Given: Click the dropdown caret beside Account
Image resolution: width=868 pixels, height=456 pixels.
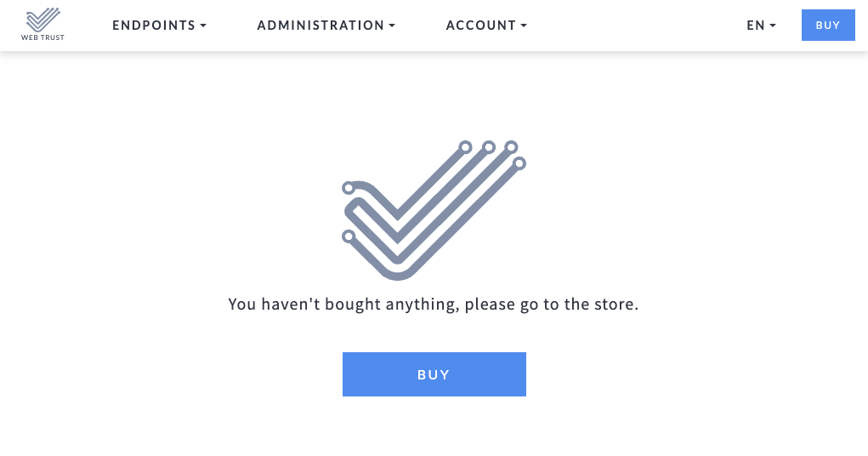Looking at the screenshot, I should point(524,26).
